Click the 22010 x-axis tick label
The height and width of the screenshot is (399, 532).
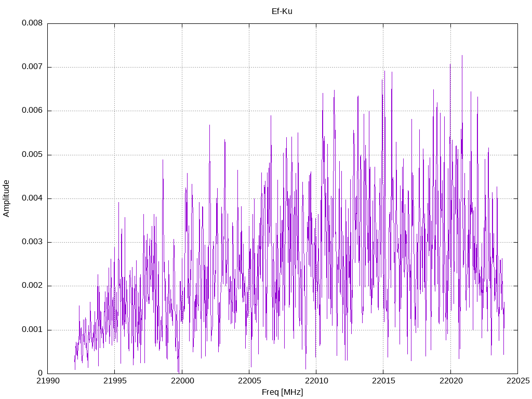click(316, 381)
